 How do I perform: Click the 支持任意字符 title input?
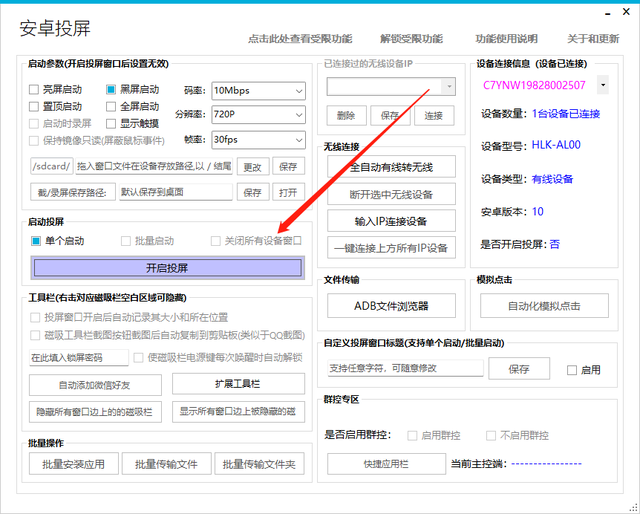tap(405, 368)
